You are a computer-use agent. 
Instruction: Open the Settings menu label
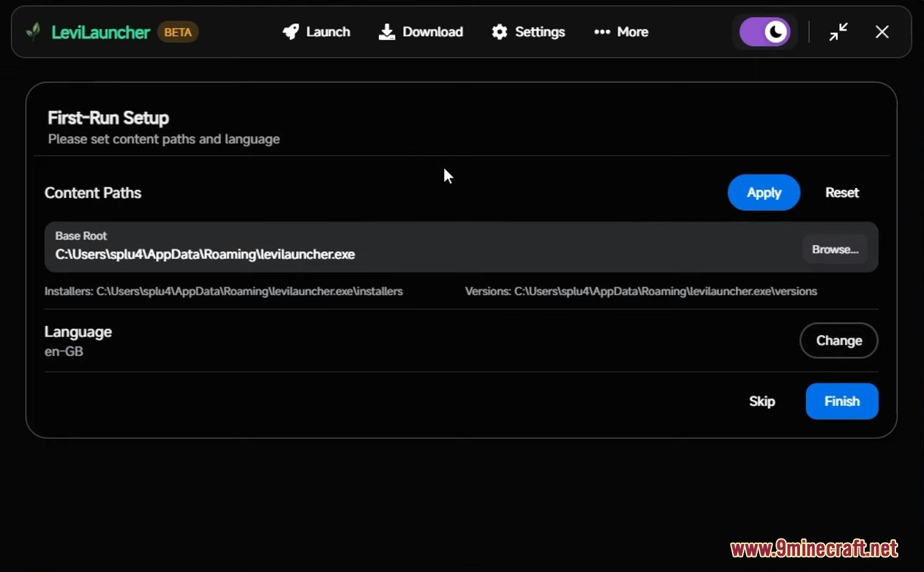(540, 32)
